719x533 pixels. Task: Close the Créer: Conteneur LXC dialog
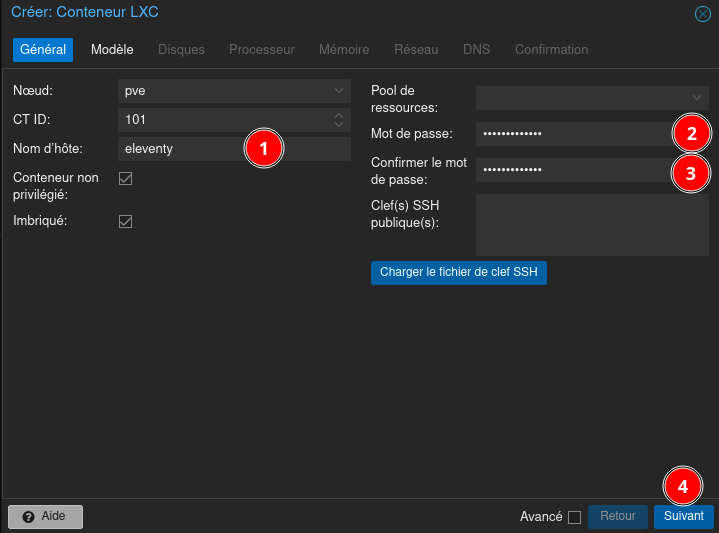(x=702, y=14)
